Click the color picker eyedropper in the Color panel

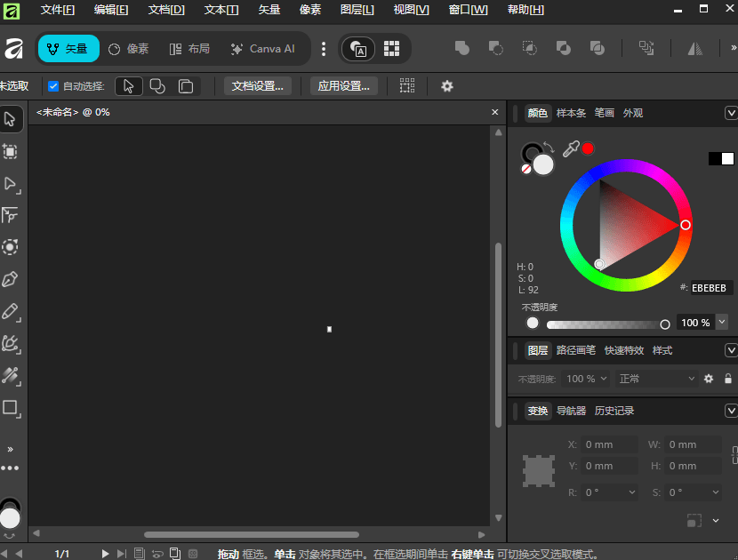[x=570, y=148]
